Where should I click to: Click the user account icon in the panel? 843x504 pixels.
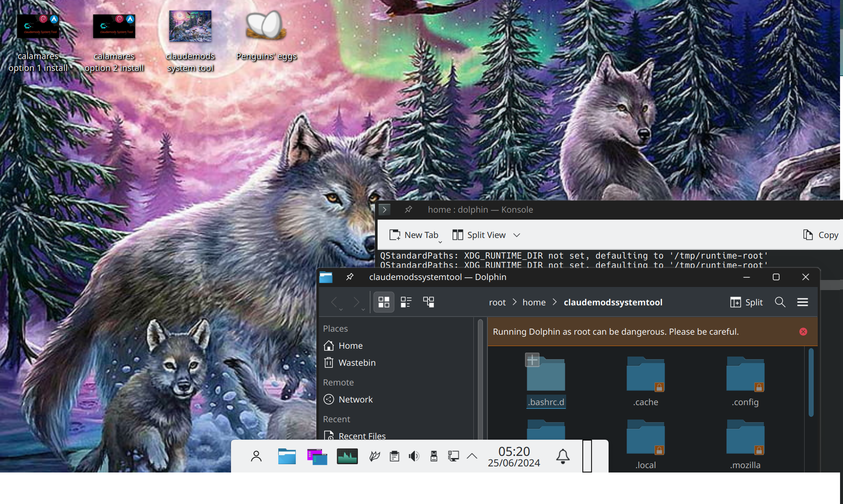[x=256, y=456]
